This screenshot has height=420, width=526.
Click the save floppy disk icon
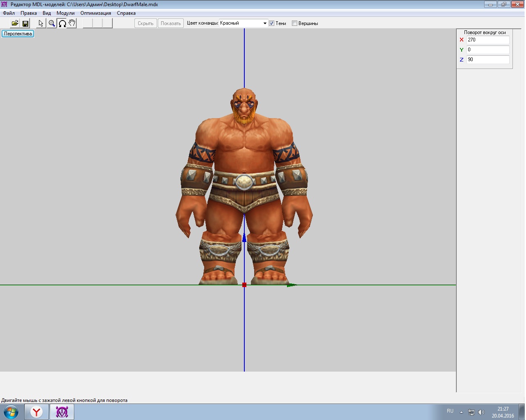[x=25, y=23]
